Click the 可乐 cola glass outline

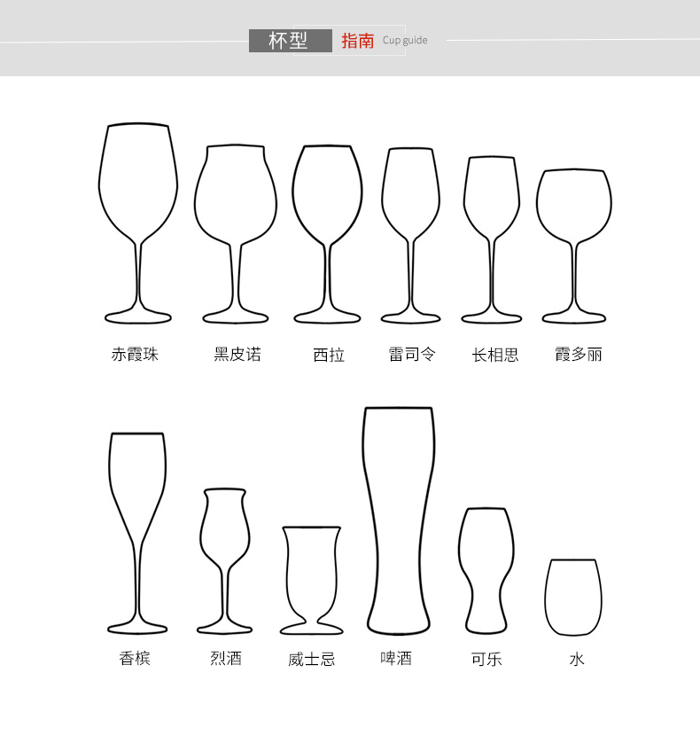tap(486, 570)
